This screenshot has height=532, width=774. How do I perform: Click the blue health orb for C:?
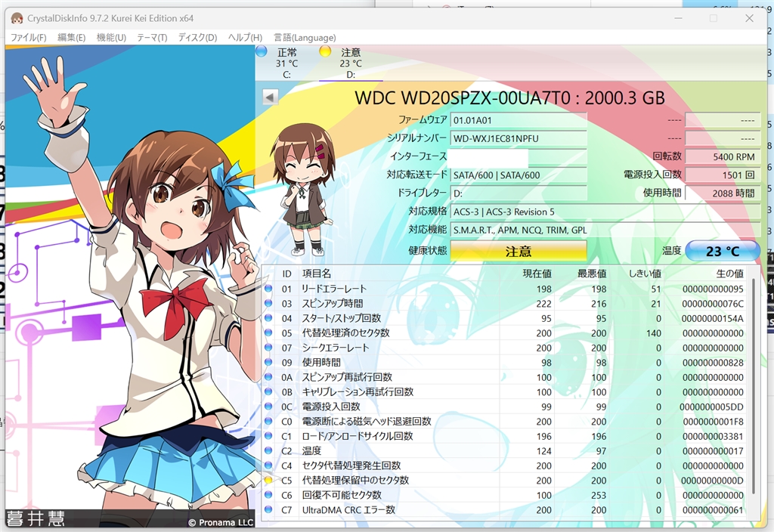tap(262, 51)
